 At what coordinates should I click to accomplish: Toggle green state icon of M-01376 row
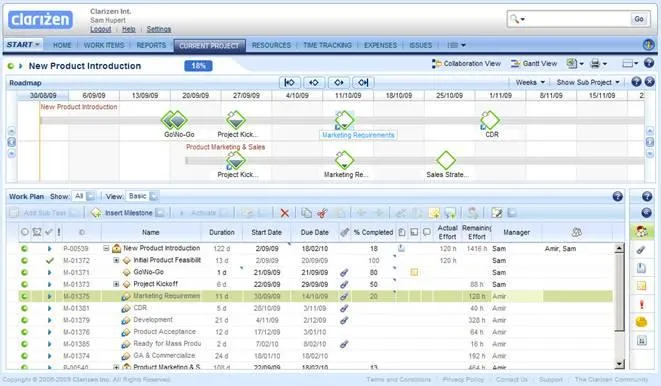24,332
